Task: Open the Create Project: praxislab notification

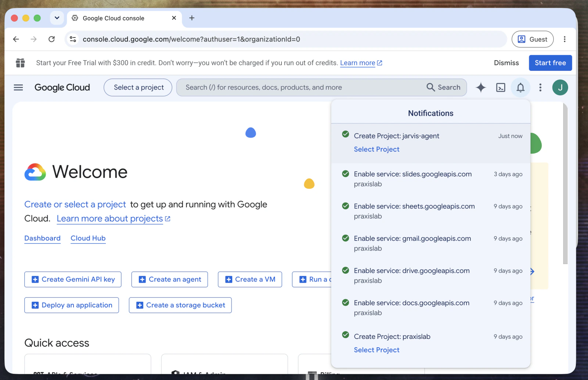Action: point(431,344)
